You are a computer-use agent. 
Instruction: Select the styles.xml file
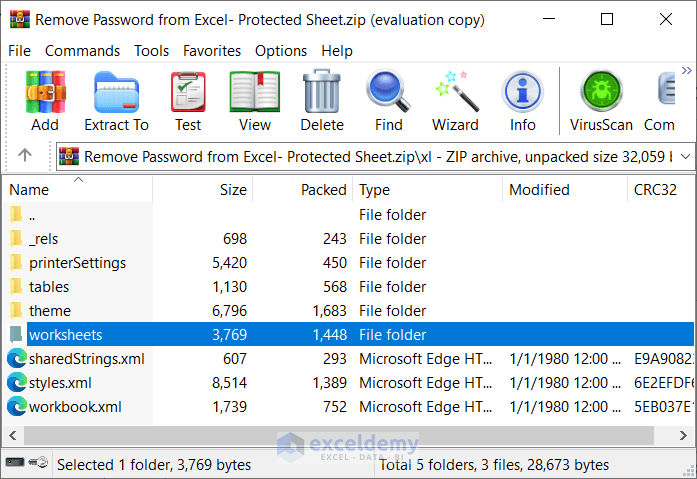coord(60,383)
